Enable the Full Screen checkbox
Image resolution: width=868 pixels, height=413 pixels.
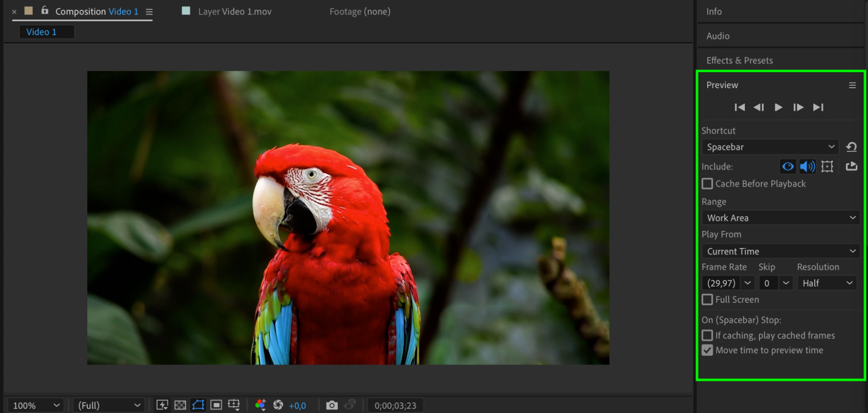pyautogui.click(x=707, y=300)
